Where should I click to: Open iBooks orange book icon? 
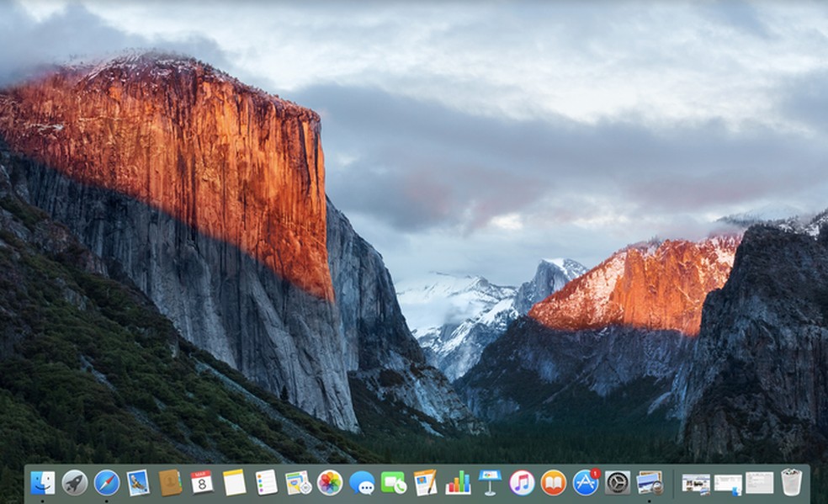point(554,482)
